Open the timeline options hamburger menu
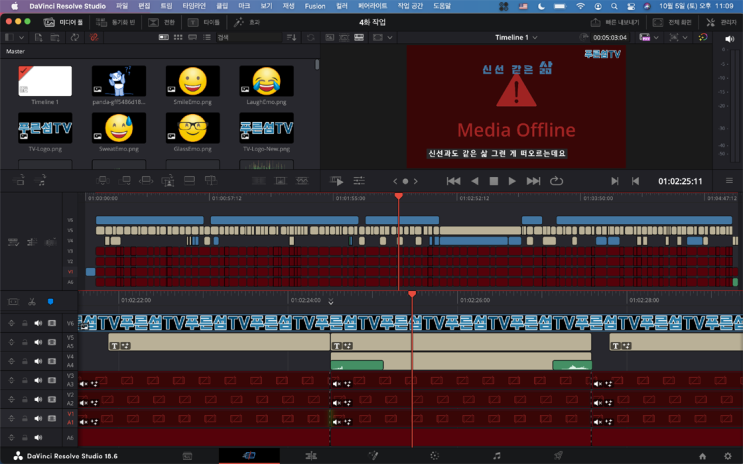 729,181
